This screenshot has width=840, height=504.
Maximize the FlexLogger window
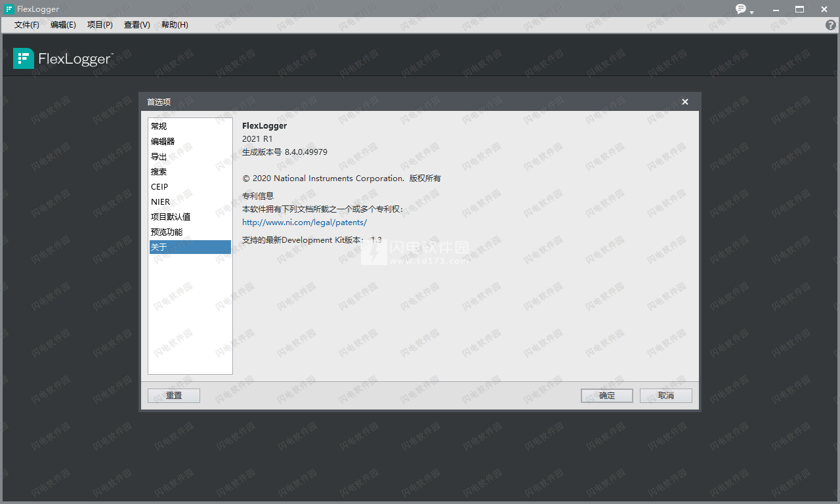tap(799, 9)
